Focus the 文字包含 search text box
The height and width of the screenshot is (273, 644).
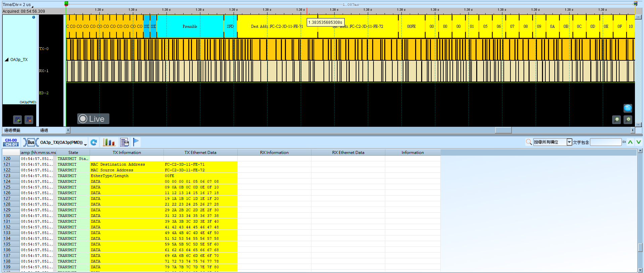click(x=606, y=142)
